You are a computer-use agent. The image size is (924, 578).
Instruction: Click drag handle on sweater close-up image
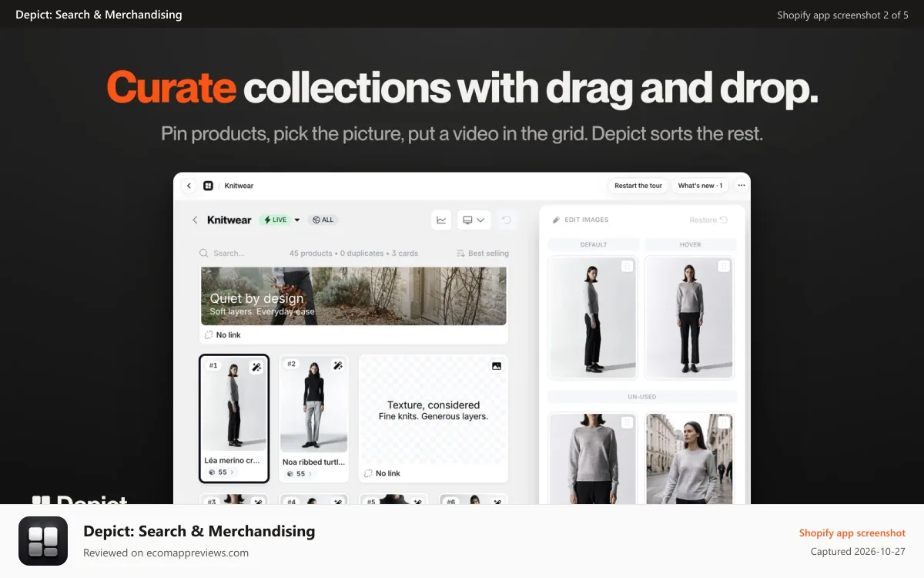(x=627, y=422)
